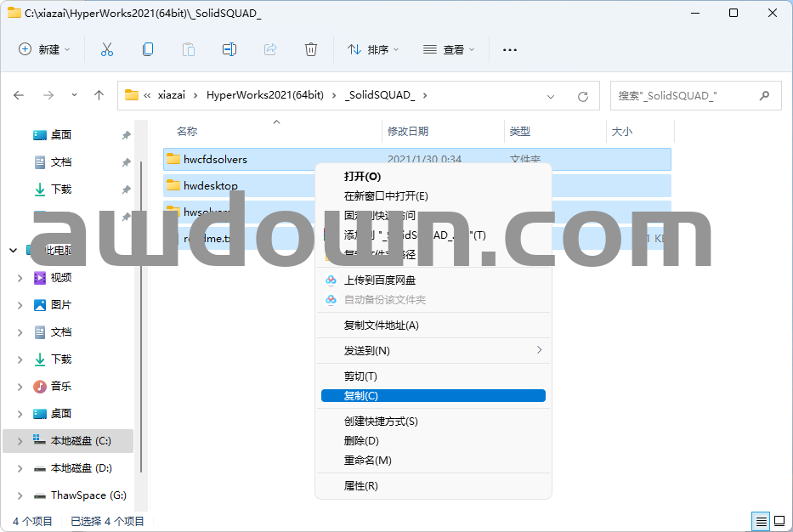
Task: Click the Cut scissors icon in toolbar
Action: click(107, 49)
